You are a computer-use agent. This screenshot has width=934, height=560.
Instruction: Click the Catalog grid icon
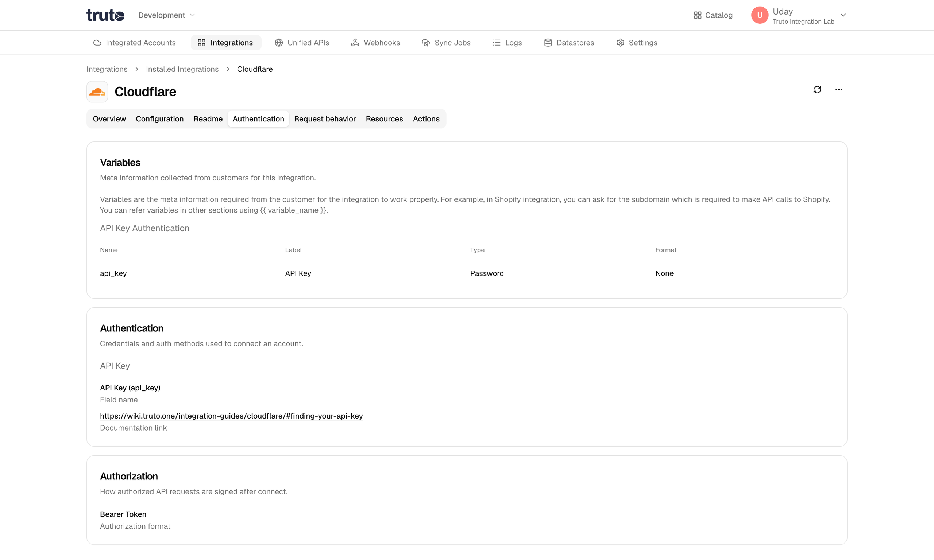click(x=698, y=15)
